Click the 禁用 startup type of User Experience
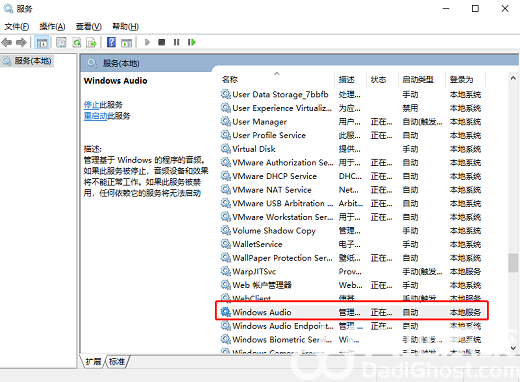520x382 pixels. (410, 108)
